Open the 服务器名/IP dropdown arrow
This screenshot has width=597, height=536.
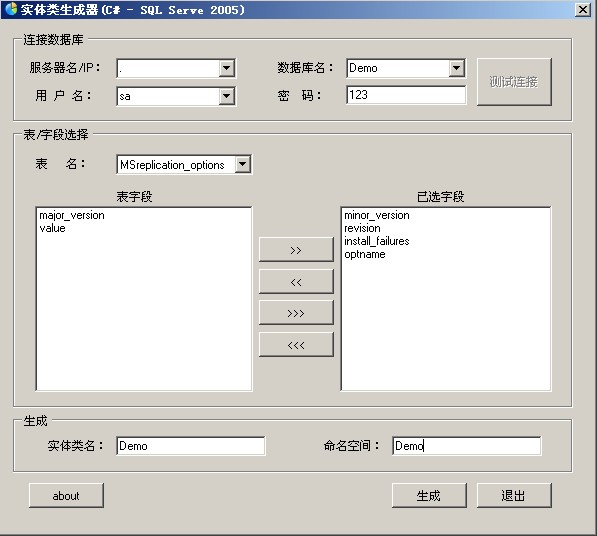[x=227, y=69]
